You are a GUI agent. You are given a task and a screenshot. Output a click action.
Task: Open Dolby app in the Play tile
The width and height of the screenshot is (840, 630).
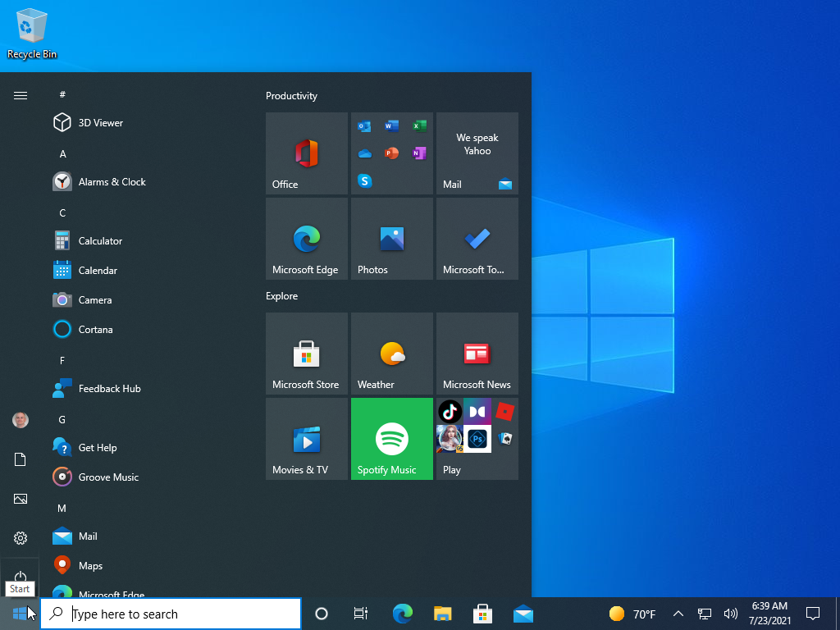[477, 412]
